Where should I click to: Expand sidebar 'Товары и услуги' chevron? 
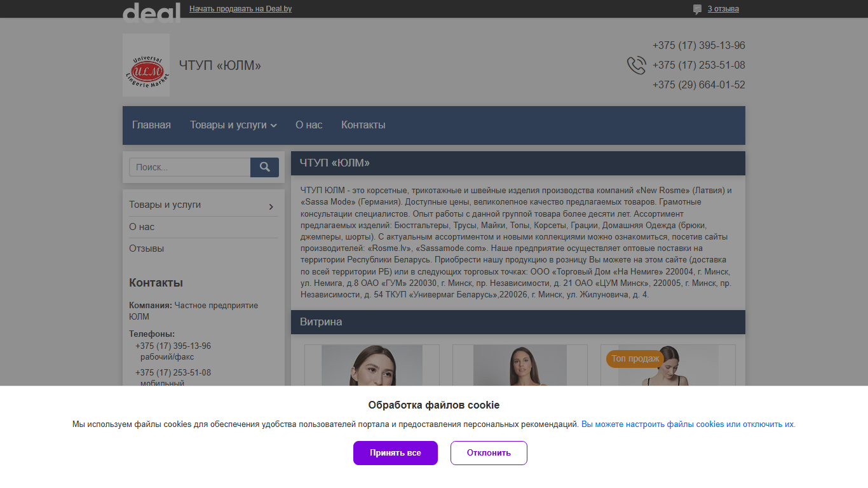pyautogui.click(x=271, y=207)
